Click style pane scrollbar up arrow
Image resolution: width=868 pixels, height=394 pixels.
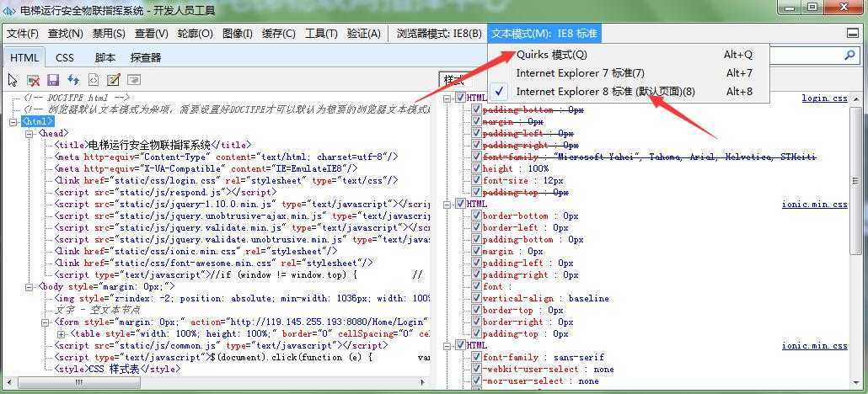click(856, 100)
